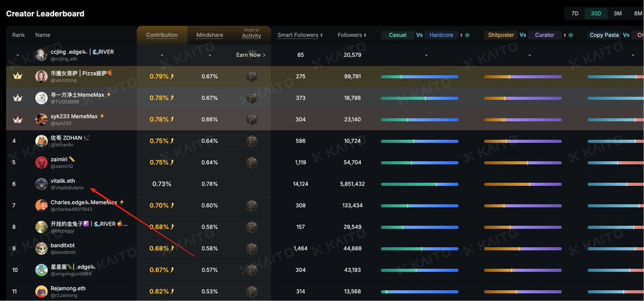
Task: Click the gold rank 1 crown icon
Action: 18,77
